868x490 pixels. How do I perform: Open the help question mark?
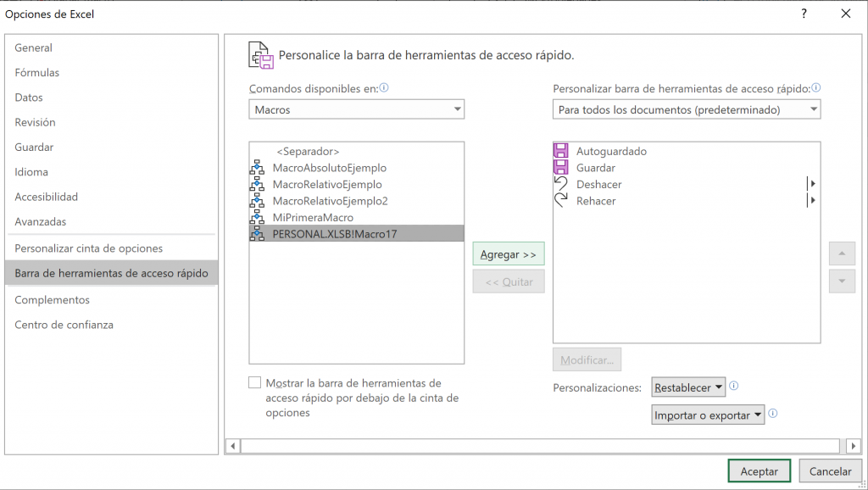click(804, 14)
